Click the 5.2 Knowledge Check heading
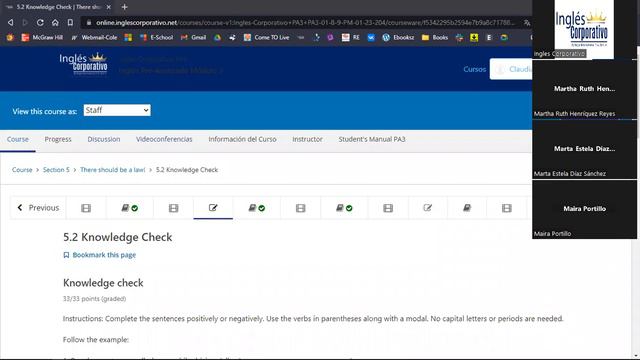This screenshot has width=640, height=360. [118, 237]
